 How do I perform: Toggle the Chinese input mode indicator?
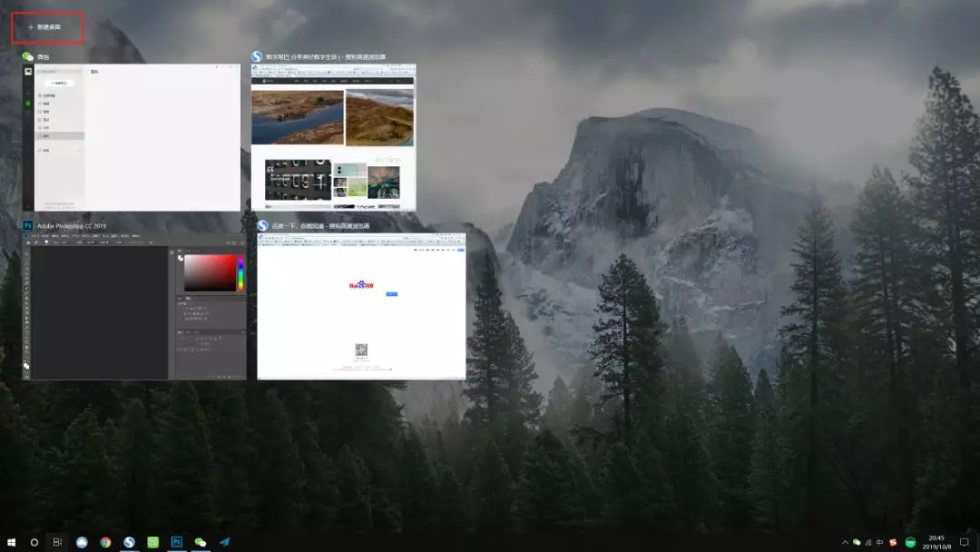(880, 543)
